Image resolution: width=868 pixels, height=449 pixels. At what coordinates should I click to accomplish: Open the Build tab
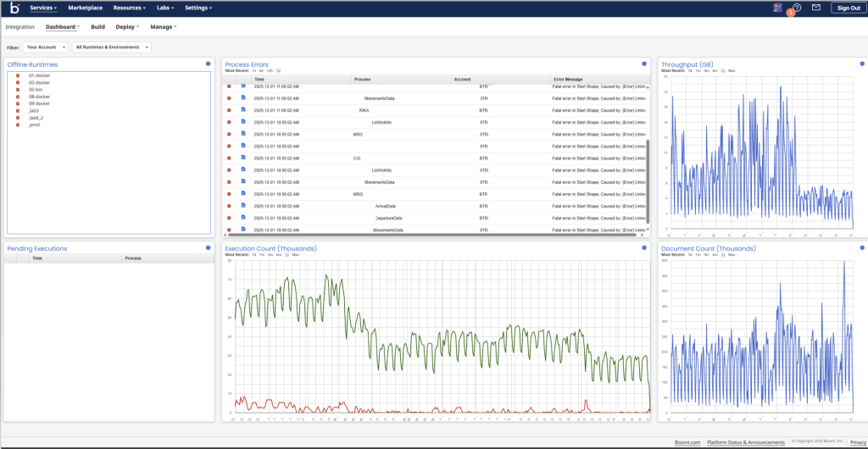point(97,27)
